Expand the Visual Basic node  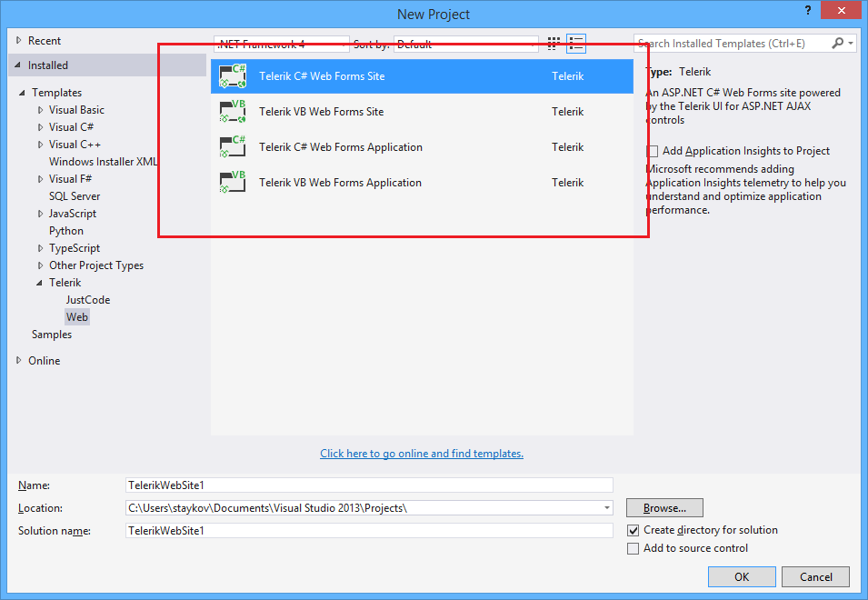(40, 110)
